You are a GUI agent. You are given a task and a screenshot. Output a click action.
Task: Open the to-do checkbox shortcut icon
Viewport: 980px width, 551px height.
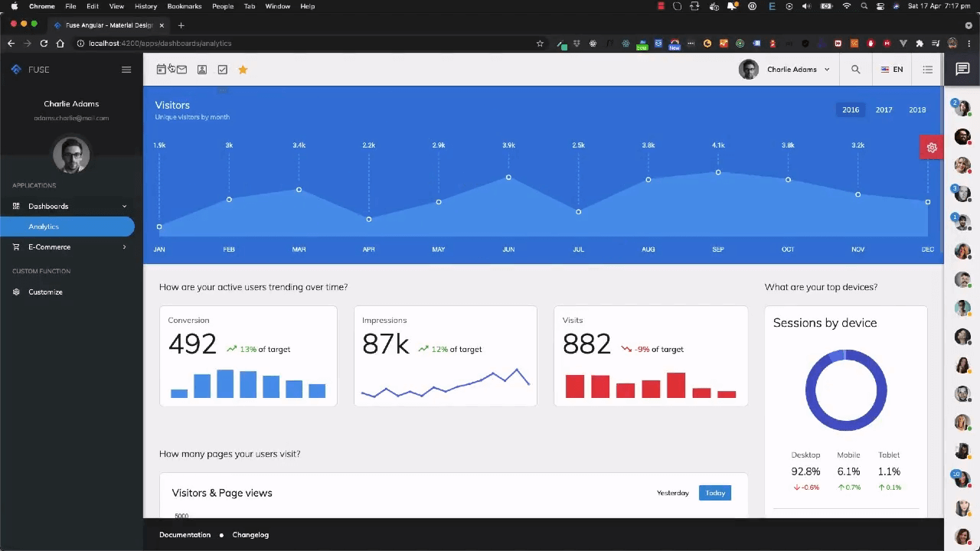coord(223,70)
